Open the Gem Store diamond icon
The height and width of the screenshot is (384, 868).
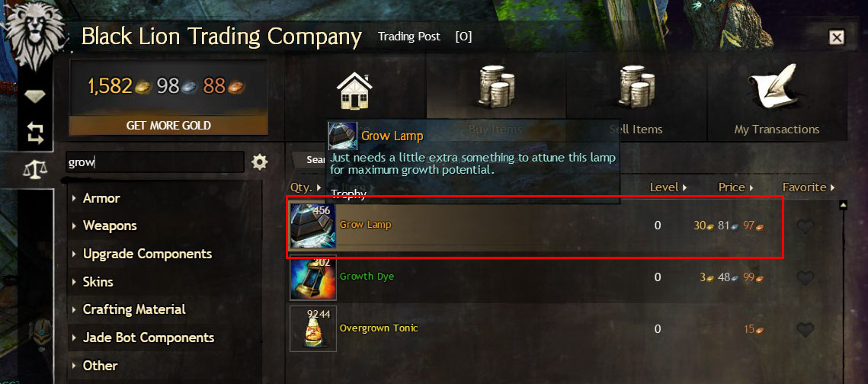pos(35,96)
